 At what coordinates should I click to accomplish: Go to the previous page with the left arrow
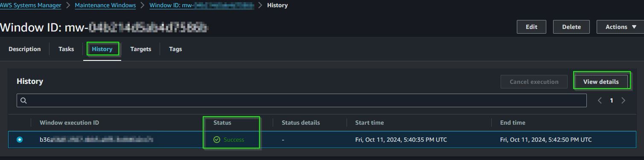tap(600, 100)
